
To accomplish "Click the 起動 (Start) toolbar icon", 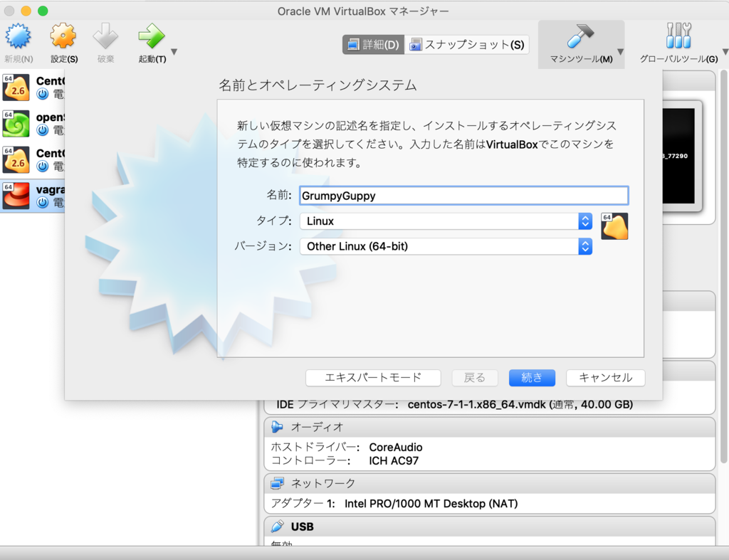I will click(151, 36).
